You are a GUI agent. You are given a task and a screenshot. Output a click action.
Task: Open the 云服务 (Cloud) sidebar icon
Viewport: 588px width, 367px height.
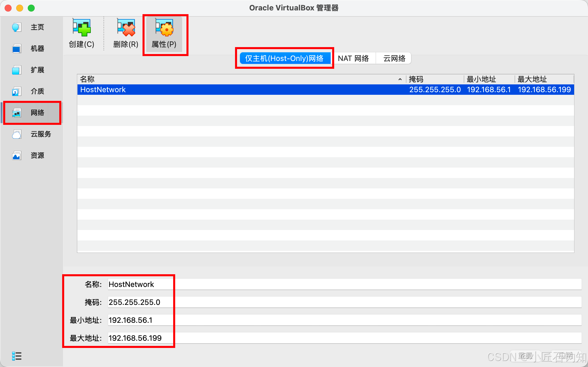pyautogui.click(x=16, y=134)
